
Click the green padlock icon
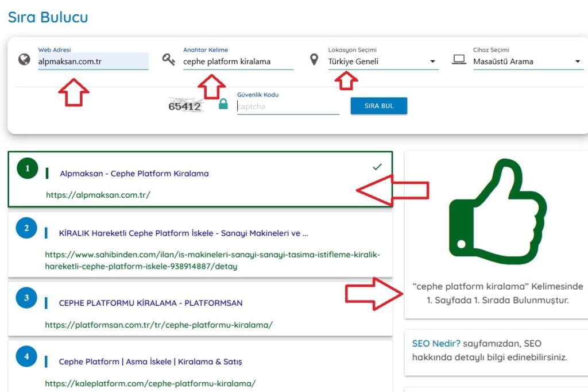click(x=223, y=105)
